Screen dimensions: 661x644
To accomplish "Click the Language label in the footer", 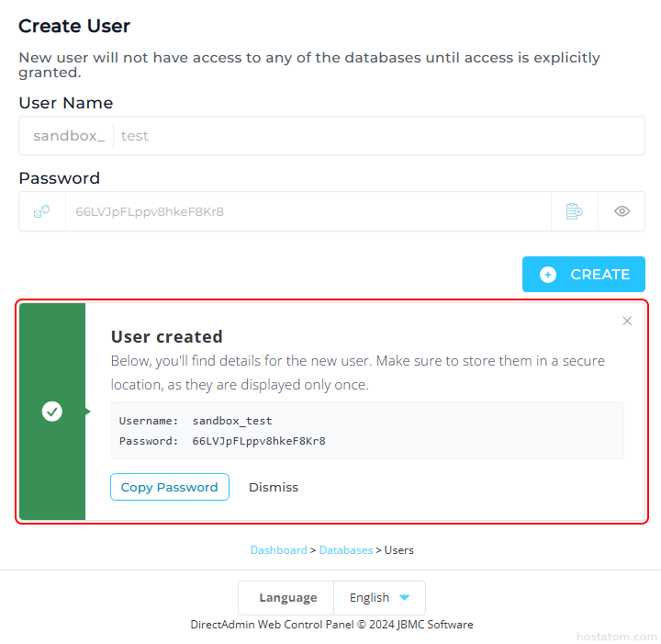I will pyautogui.click(x=287, y=597).
